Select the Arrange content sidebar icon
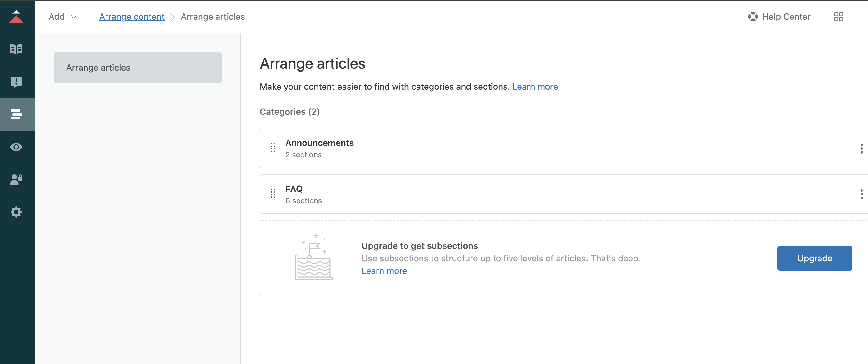868x364 pixels. pos(16,114)
